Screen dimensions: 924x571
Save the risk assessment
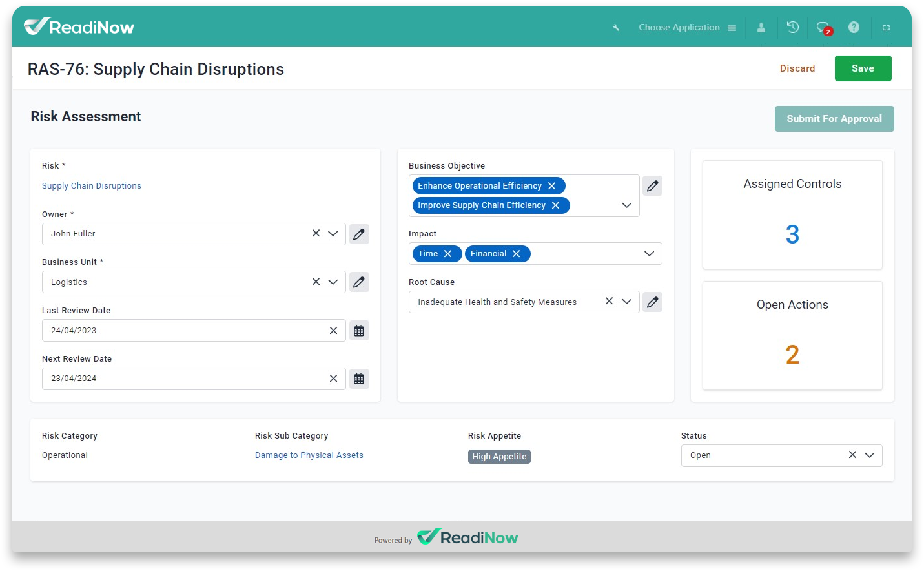click(863, 68)
